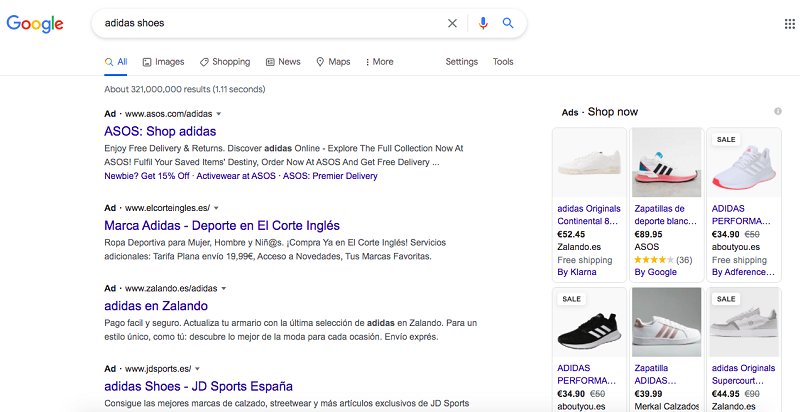Click the adidas Originals Supercourt shoe image
The height and width of the screenshot is (412, 800).
point(744,322)
